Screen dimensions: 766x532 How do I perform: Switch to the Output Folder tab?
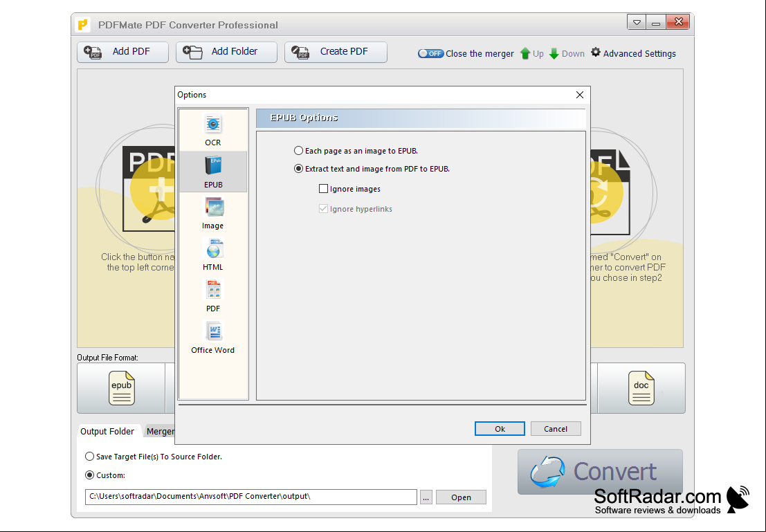pos(107,432)
